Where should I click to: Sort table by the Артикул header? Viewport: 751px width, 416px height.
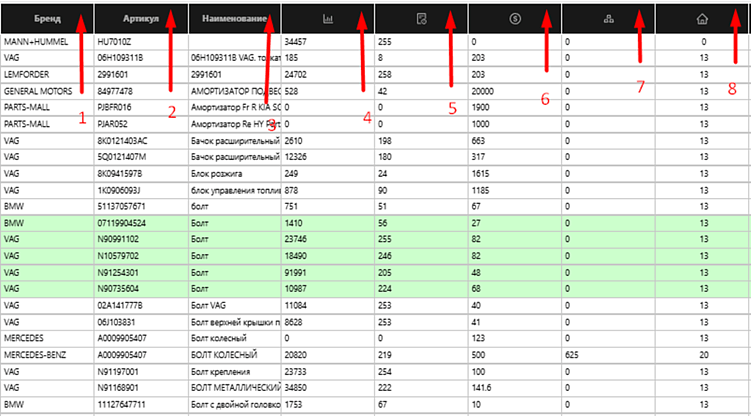pyautogui.click(x=140, y=19)
